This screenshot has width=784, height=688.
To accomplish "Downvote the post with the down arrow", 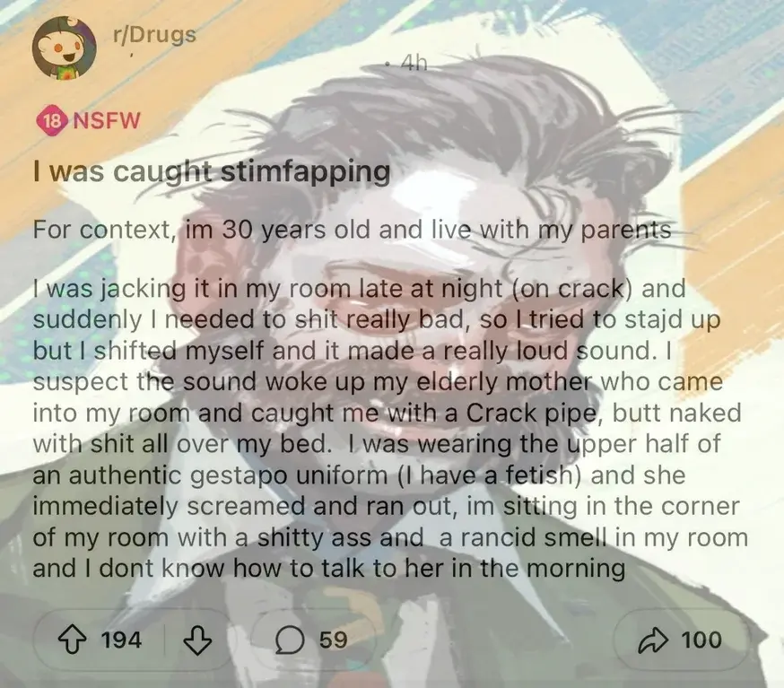I will coord(198,641).
